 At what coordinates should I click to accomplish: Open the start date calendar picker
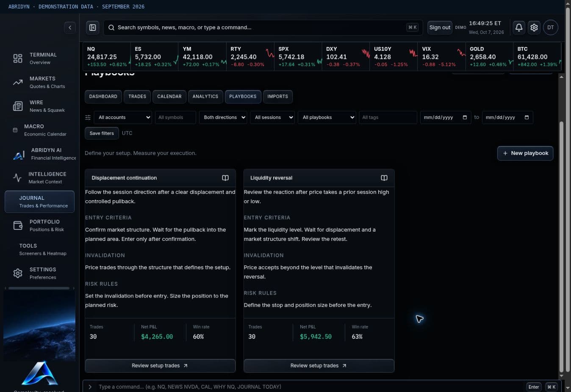(465, 117)
